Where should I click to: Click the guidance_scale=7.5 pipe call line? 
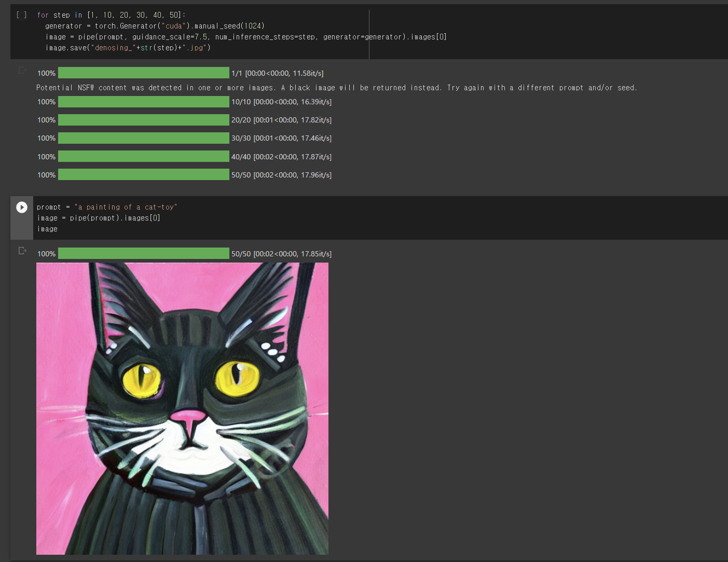(x=246, y=37)
